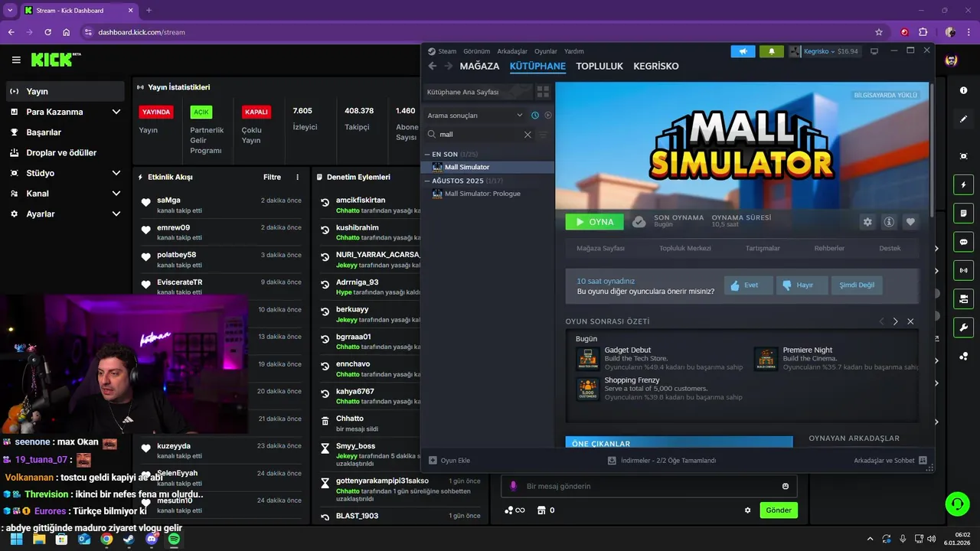980x551 pixels.
Task: Toggle microphone icon in Kick chat input
Action: [x=513, y=486]
